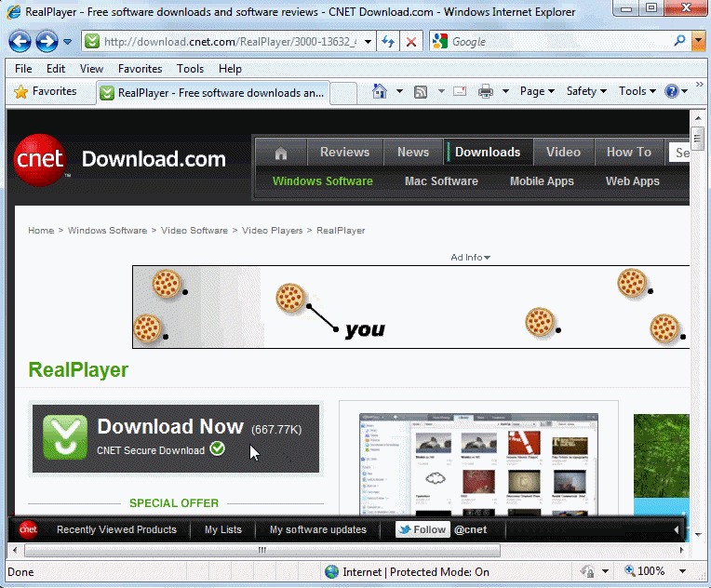The image size is (711, 588).
Task: Open the News navigation tab
Action: tap(413, 153)
